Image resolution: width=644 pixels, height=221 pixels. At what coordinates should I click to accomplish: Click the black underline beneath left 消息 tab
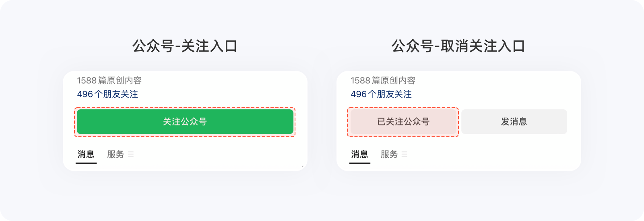86,163
